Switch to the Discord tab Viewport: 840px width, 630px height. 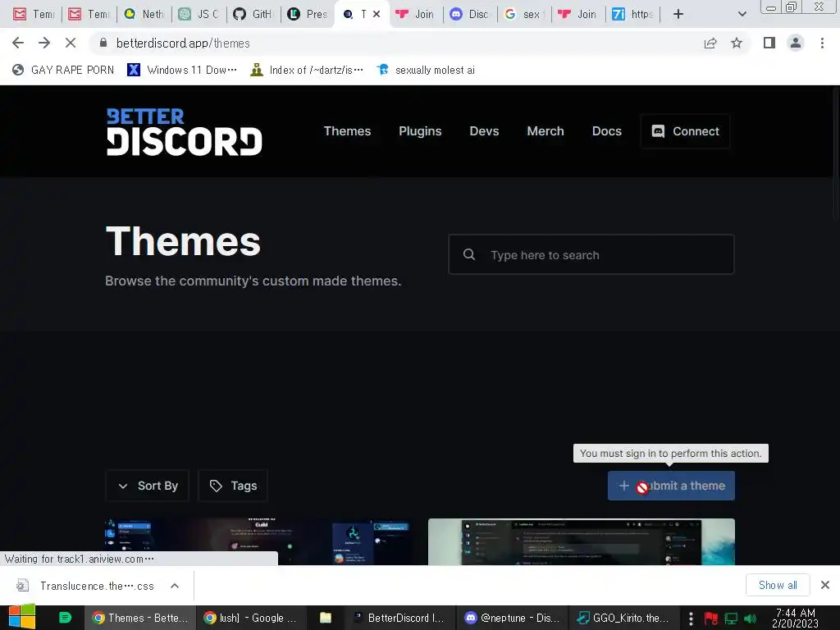click(470, 14)
